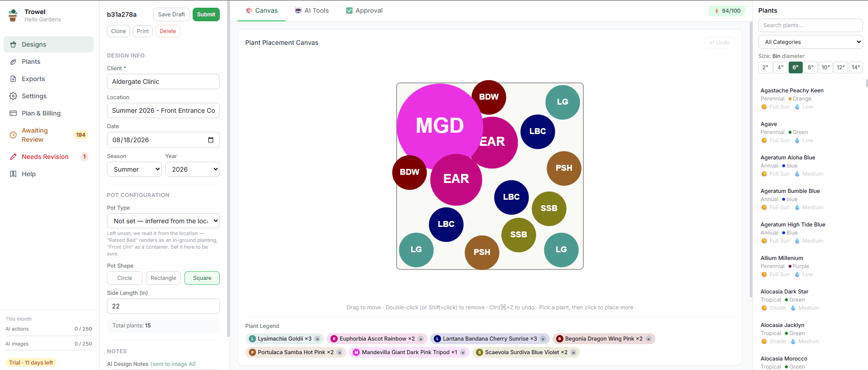Remove Lysimachia Goldii from legend with its x

click(317, 339)
